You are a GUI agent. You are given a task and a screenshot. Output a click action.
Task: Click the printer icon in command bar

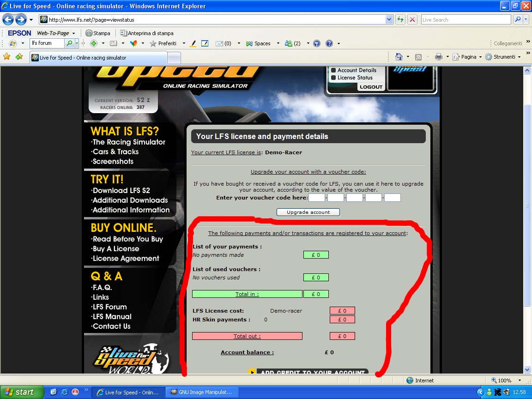(x=439, y=57)
